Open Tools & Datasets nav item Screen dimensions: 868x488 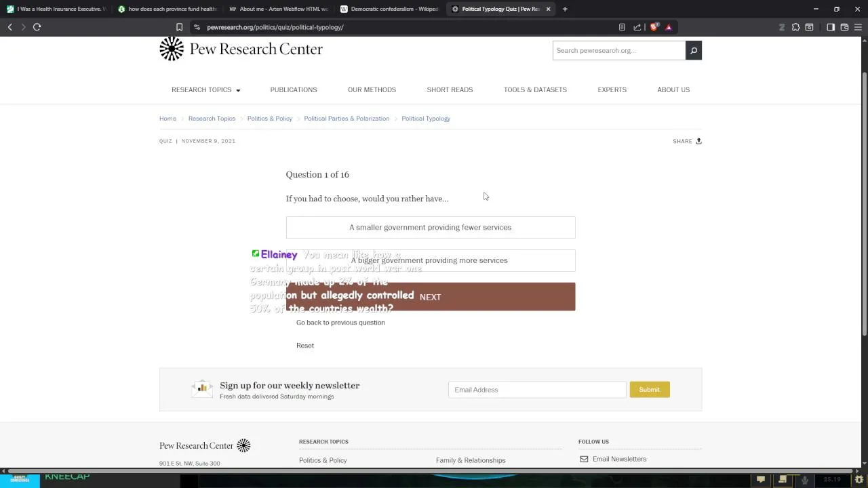coord(535,89)
